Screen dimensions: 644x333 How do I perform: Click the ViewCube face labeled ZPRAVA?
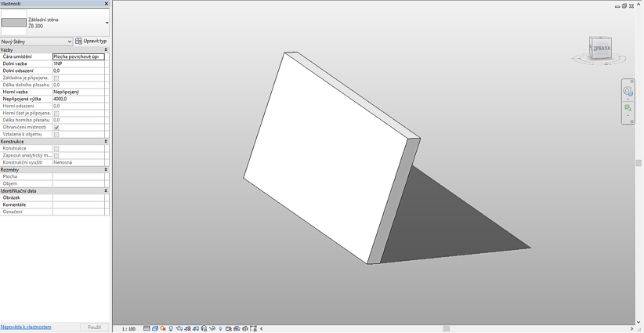point(601,46)
